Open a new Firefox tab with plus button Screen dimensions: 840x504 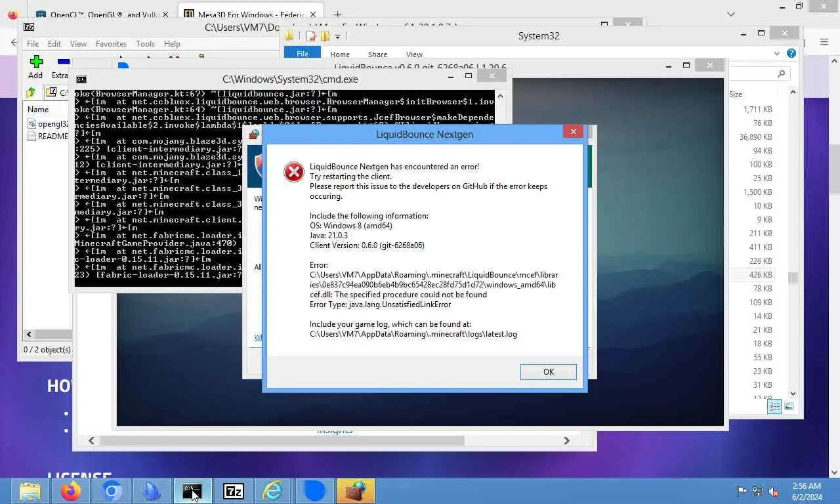[337, 14]
